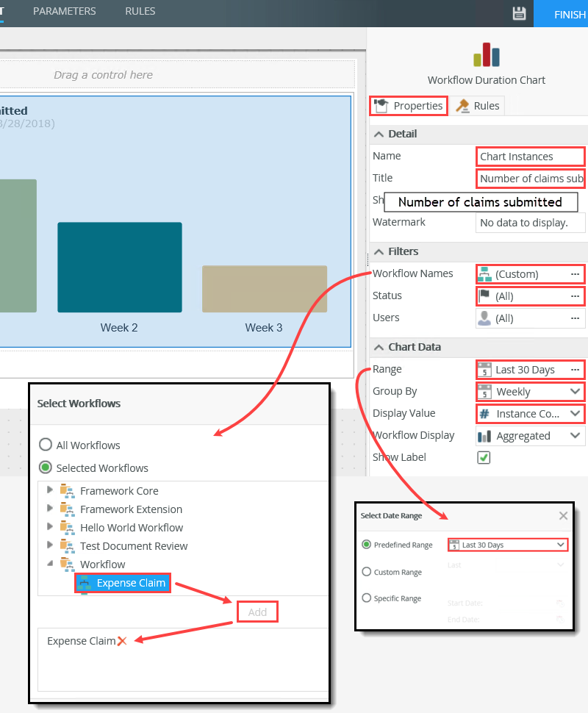588x713 pixels.
Task: Open the Workflow Display Aggregated dropdown
Action: pos(575,436)
